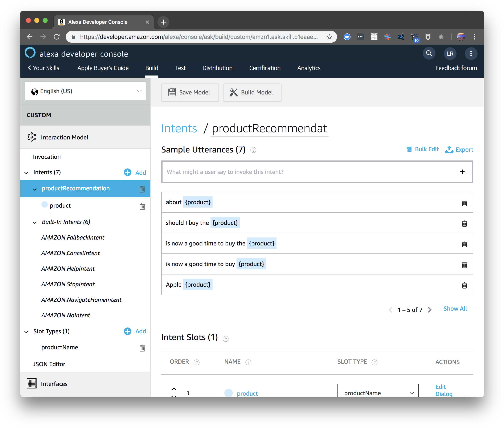Screen dimensions: 504x428
Task: Delete the productName slot type
Action: (142, 348)
